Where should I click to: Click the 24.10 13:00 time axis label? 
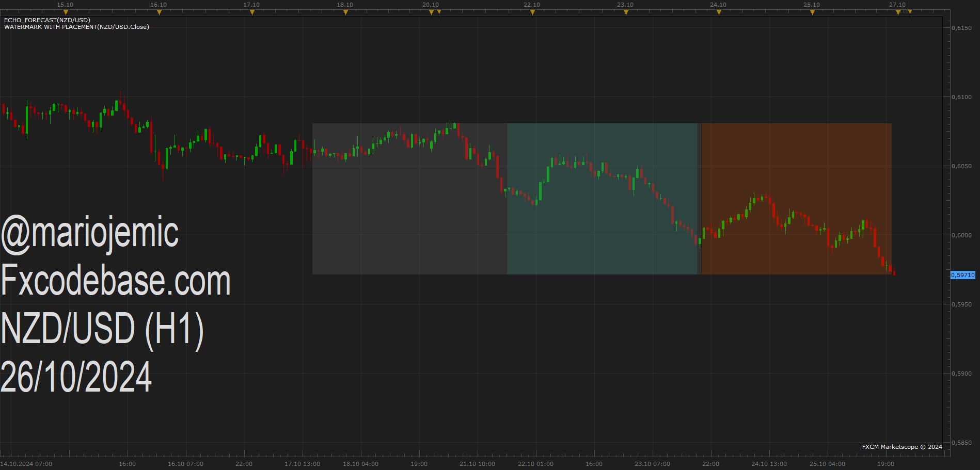point(769,464)
